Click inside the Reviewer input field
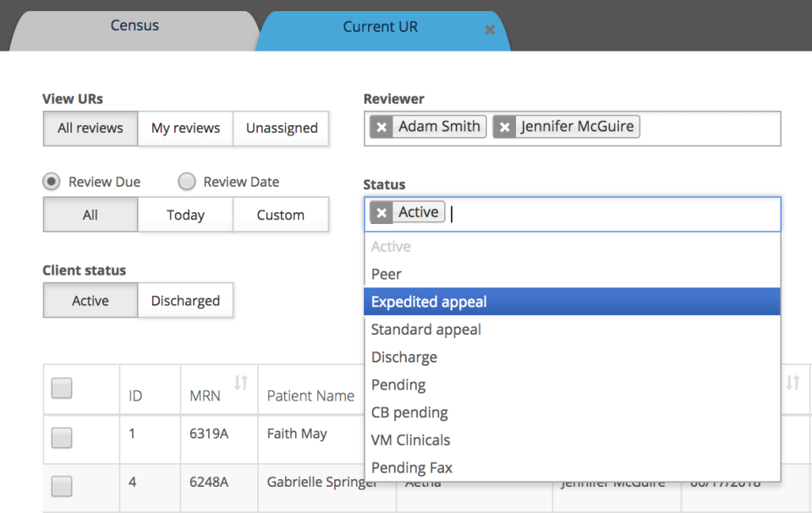812x513 pixels. (x=709, y=128)
